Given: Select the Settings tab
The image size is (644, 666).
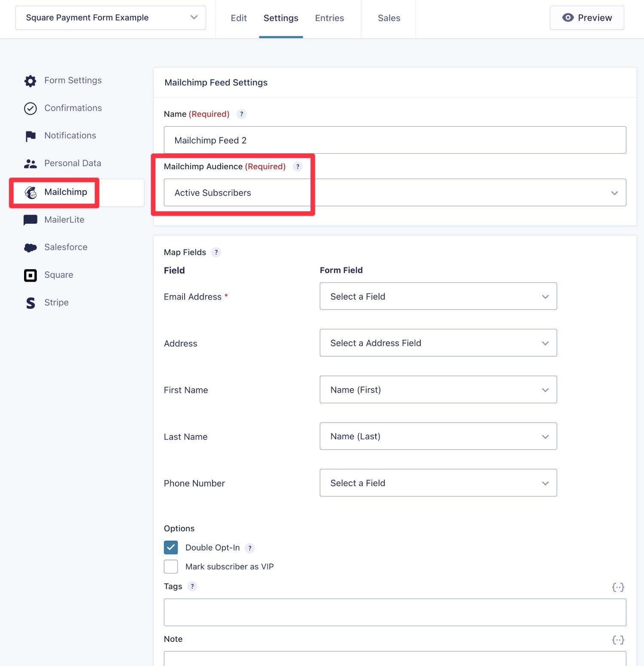Looking at the screenshot, I should pyautogui.click(x=281, y=18).
